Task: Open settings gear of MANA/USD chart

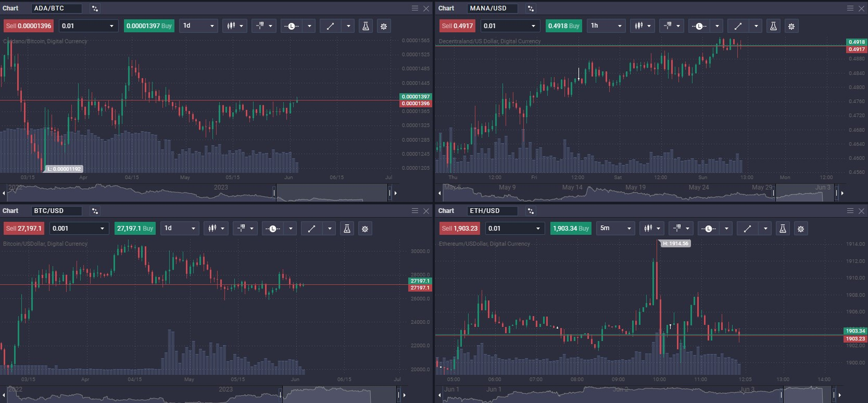Action: [792, 26]
